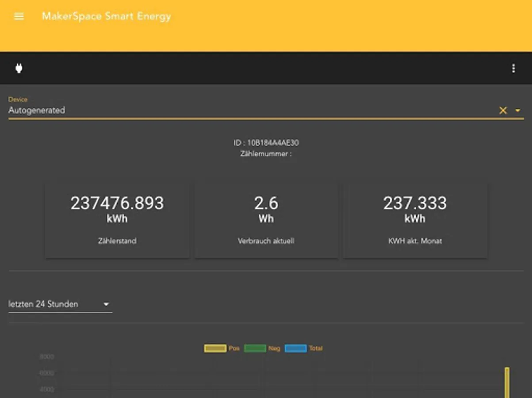Viewport: 532px width, 398px height.
Task: Expand the Device dropdown arrow
Action: click(517, 111)
